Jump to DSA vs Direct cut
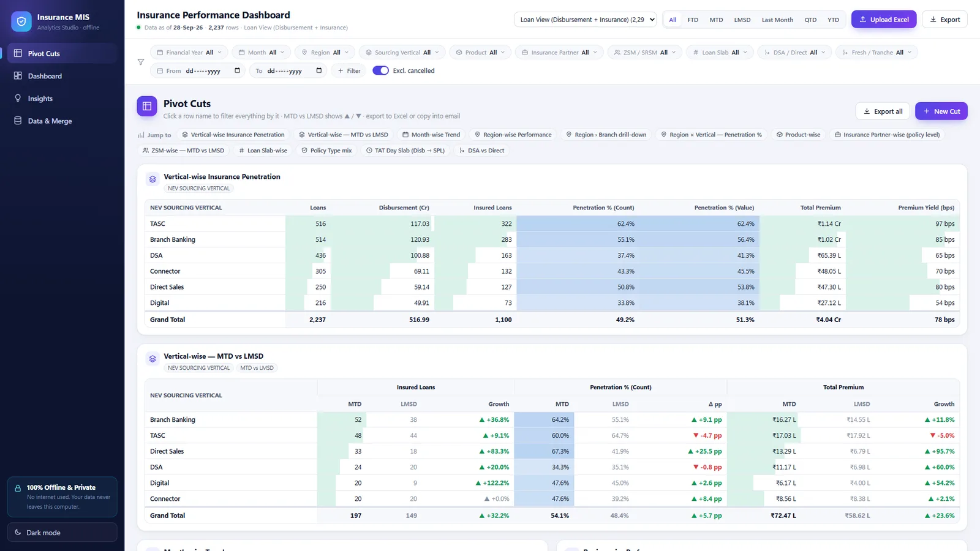980x551 pixels. point(481,151)
